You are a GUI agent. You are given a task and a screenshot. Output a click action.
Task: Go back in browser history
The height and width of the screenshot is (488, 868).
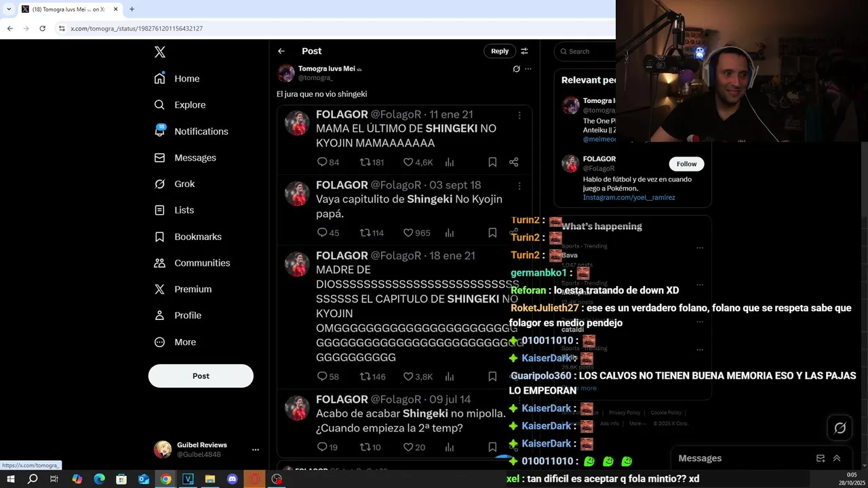coord(9,28)
